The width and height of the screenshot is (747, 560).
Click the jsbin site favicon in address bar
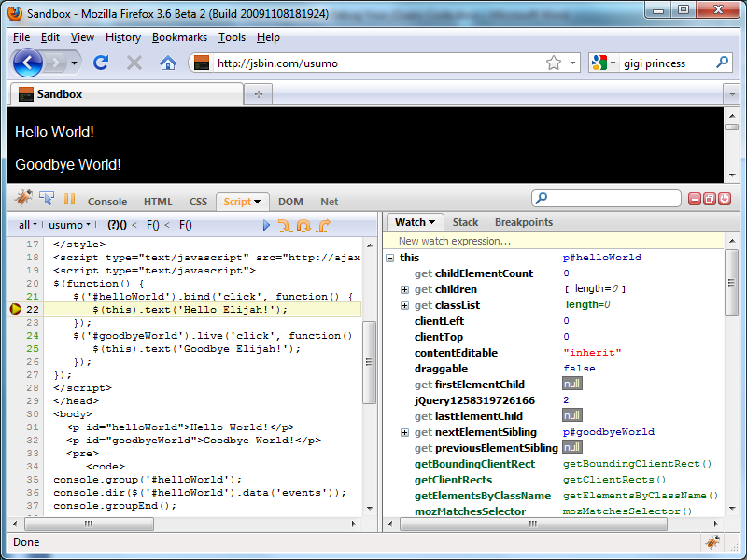202,63
